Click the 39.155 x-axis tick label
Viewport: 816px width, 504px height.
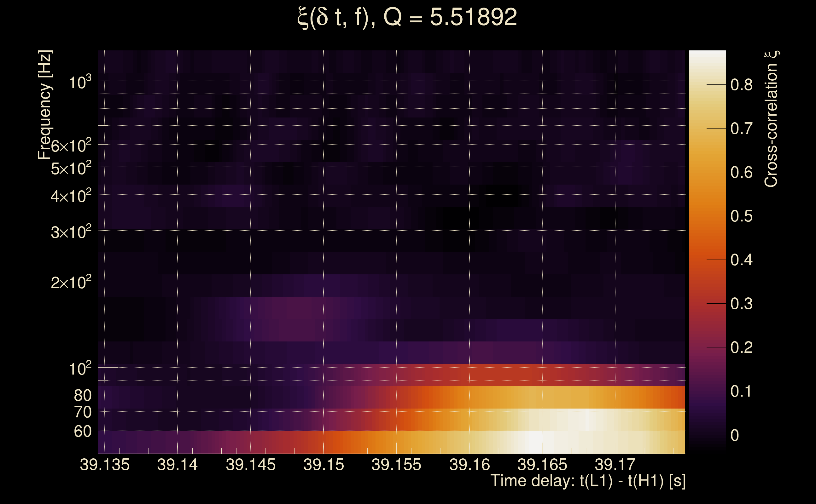click(x=396, y=465)
